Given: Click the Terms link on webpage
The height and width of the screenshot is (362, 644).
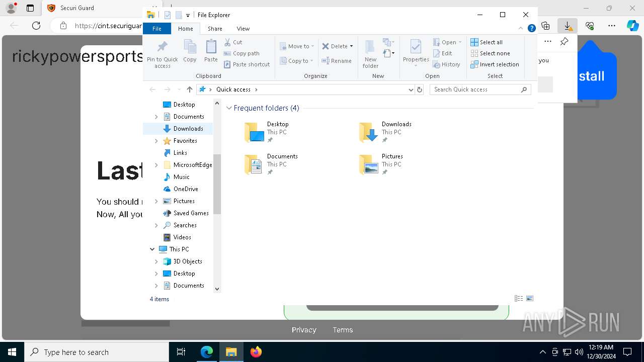Looking at the screenshot, I should click(343, 330).
